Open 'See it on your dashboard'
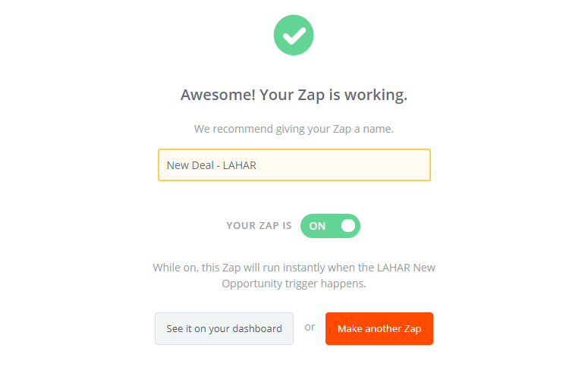 (x=224, y=328)
